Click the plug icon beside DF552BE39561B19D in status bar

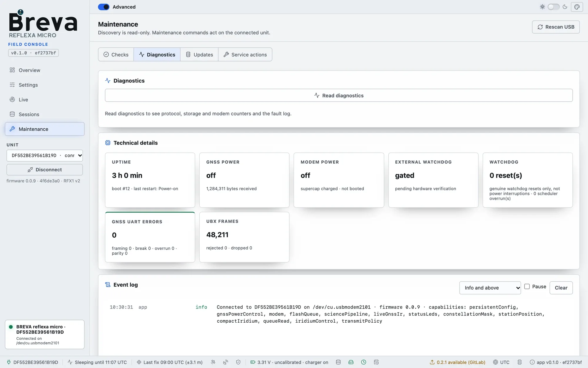(x=9, y=362)
